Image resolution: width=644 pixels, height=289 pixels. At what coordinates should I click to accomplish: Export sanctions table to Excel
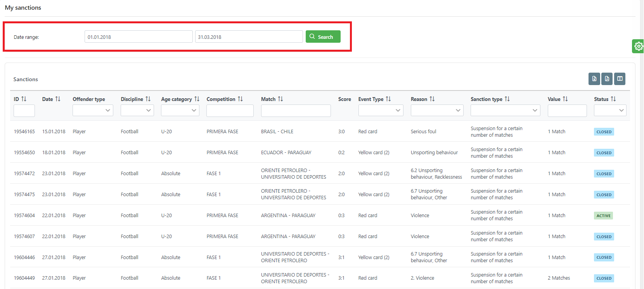[594, 79]
